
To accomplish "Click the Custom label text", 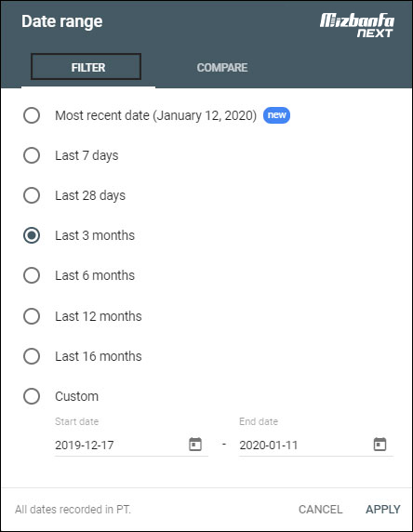I will pyautogui.click(x=76, y=396).
